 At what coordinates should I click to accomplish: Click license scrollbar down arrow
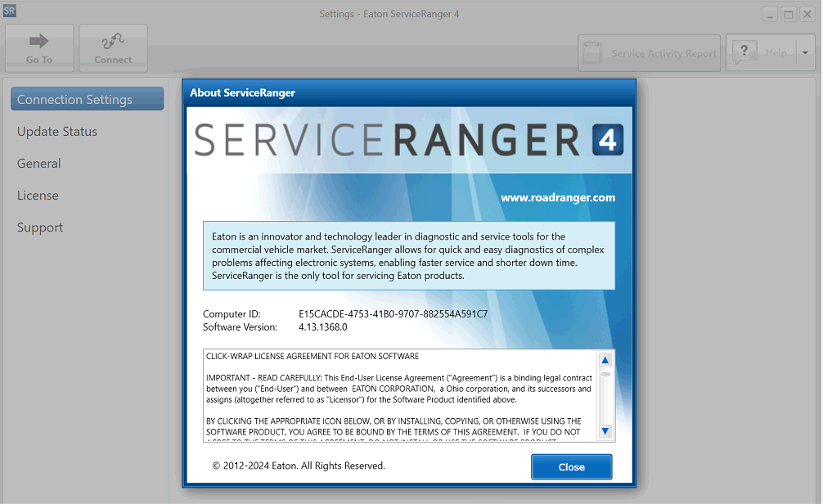[605, 430]
